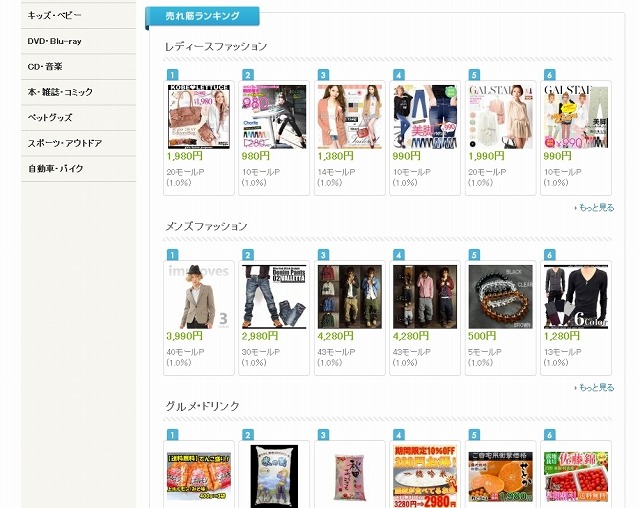Open the 自動車・バイク category
Image resolution: width=640 pixels, height=508 pixels.
[x=78, y=169]
